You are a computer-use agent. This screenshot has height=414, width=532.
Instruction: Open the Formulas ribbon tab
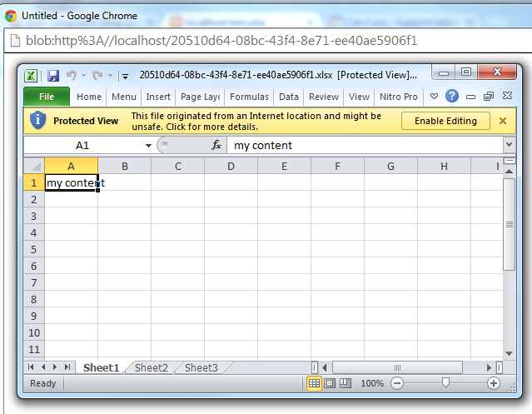coord(249,97)
